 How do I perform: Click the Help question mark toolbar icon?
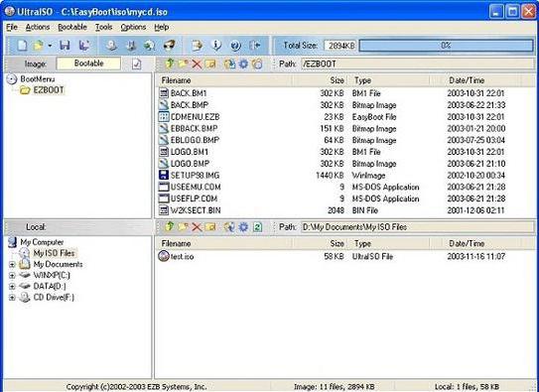coord(235,46)
